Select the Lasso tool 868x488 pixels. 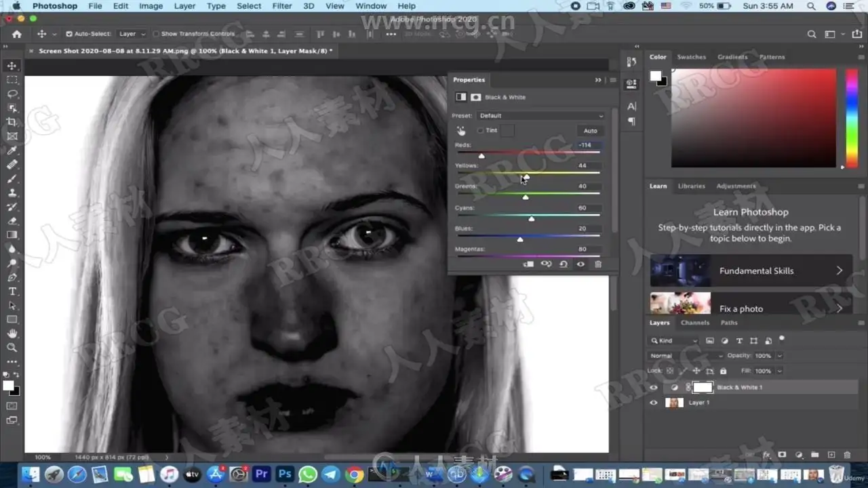12,94
